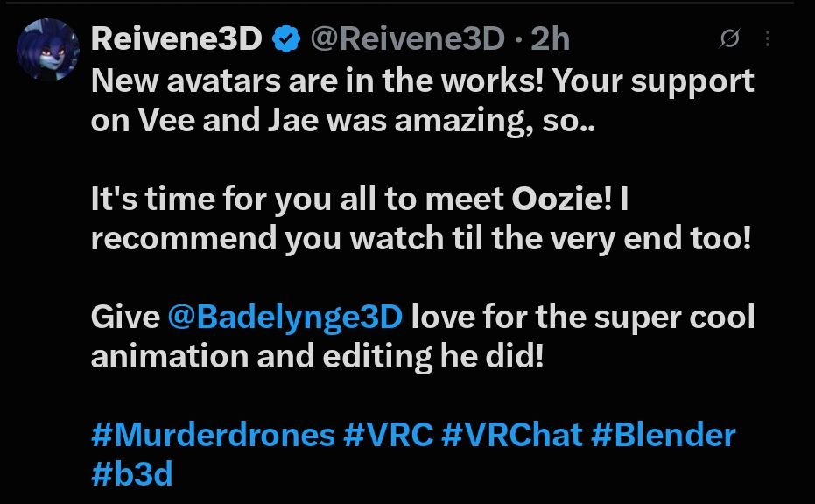This screenshot has height=504, width=815.
Task: Click the blue verified badge checkmark
Action: tap(286, 39)
